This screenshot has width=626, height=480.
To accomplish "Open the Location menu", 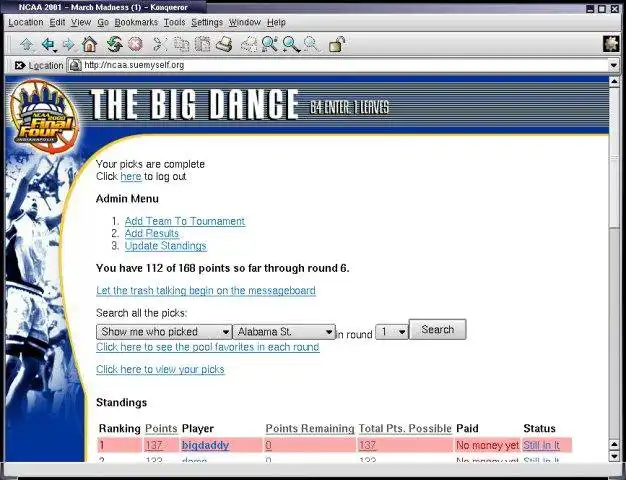I will (x=26, y=22).
